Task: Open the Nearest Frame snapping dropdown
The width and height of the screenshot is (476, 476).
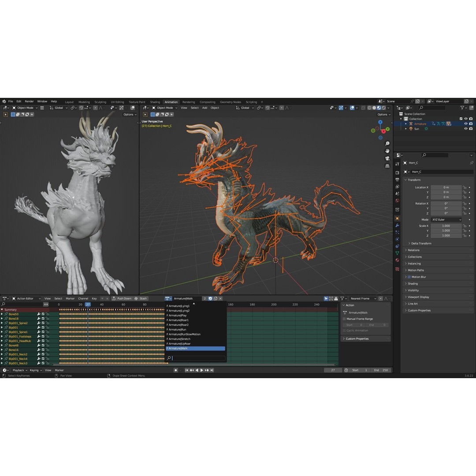Action: [363, 298]
